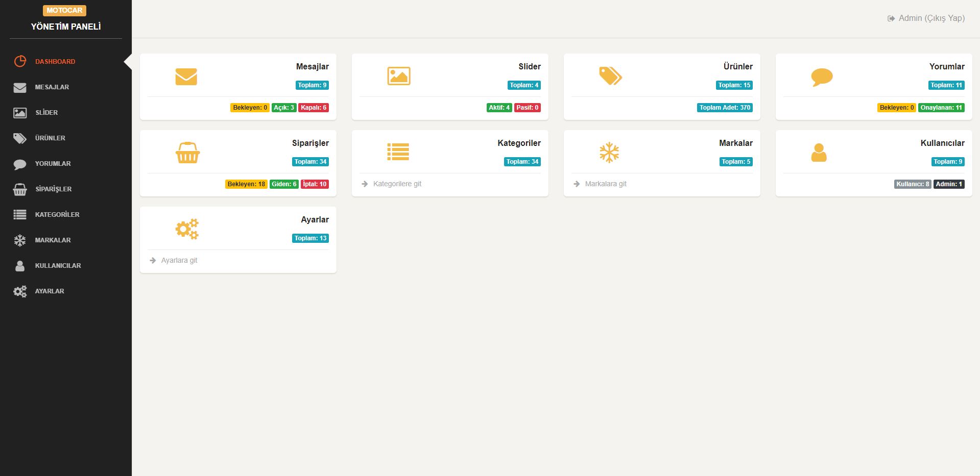The width and height of the screenshot is (980, 476).
Task: Click the Toplam Adet: 370 badge
Action: [725, 108]
